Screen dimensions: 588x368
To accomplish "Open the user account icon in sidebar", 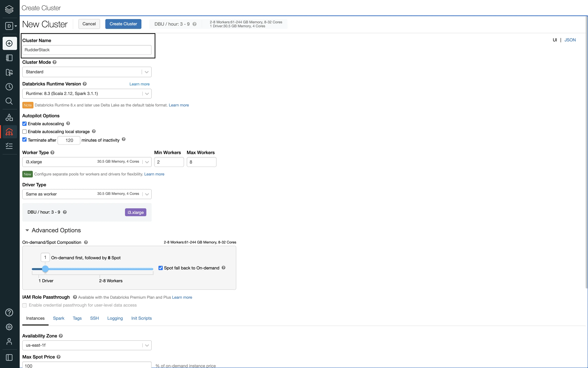I will pos(9,342).
